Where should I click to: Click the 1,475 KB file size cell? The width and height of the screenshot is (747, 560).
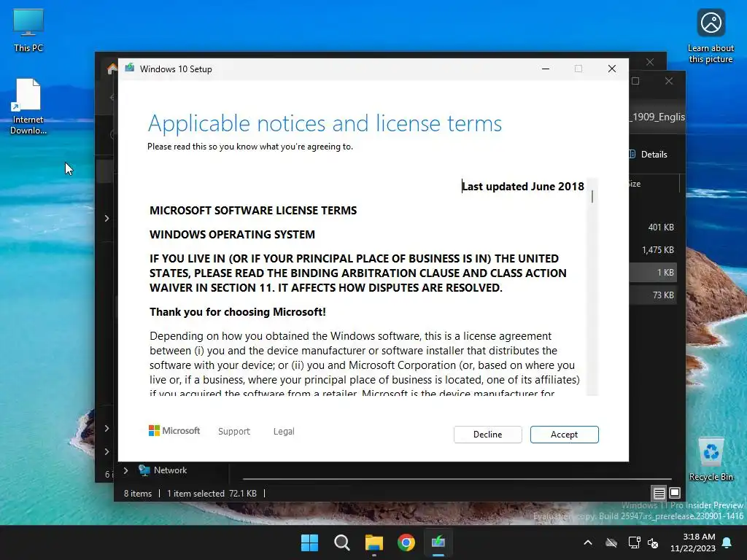tap(658, 249)
